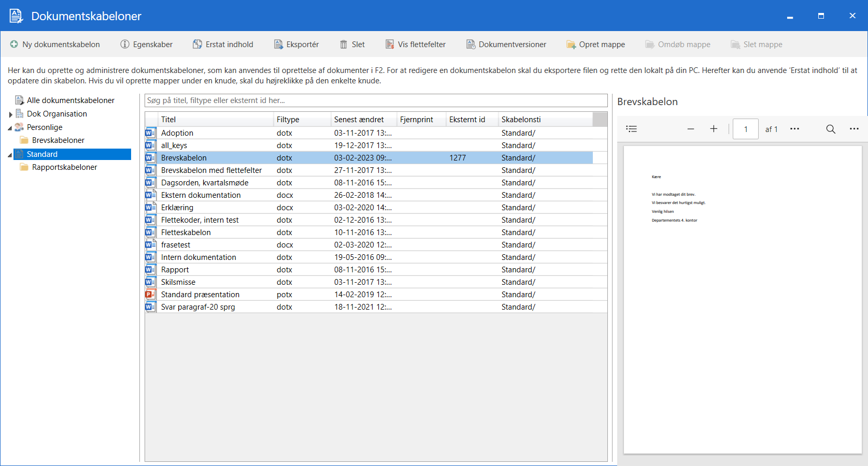Zoom in preview with plus button
Viewport: 868px width, 466px height.
pos(714,129)
